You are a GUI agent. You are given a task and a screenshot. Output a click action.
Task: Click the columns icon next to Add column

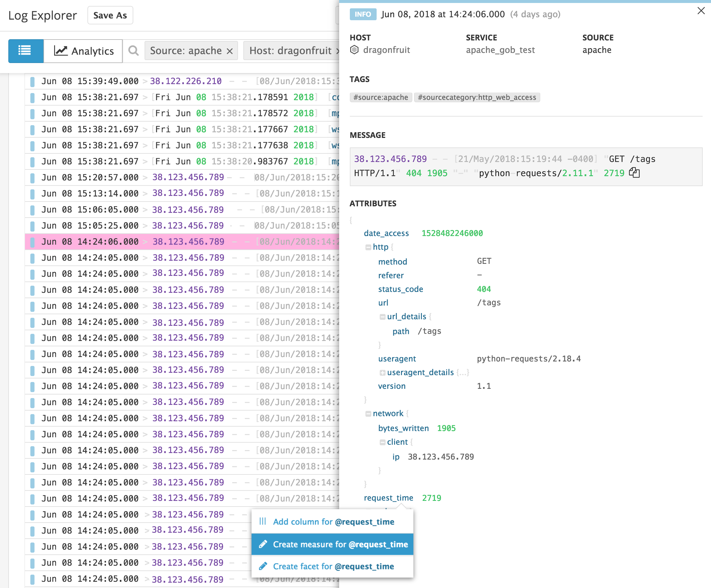click(x=263, y=521)
